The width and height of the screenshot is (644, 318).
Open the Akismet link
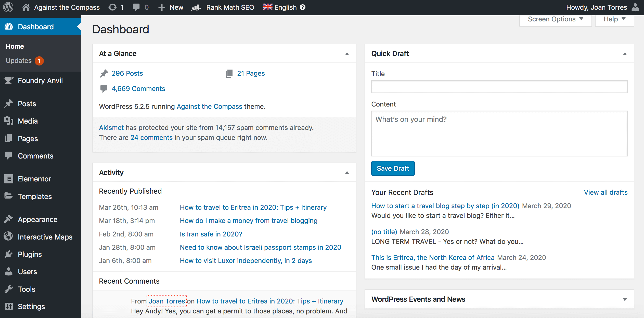111,128
